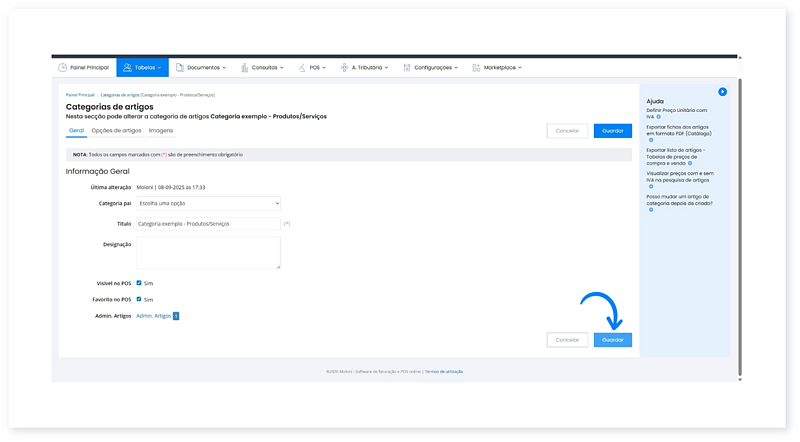Open the Termos de utilização footer link
800x442 pixels.
[444, 371]
